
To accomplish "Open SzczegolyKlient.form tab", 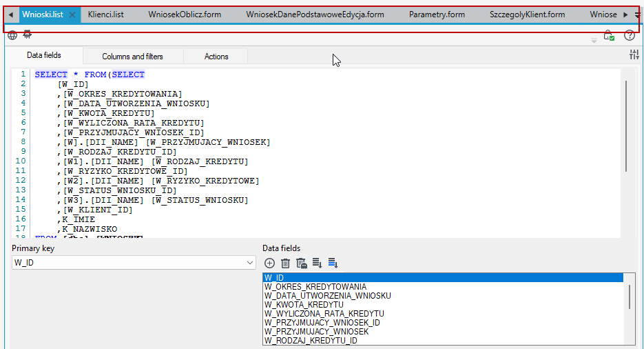I will (x=527, y=14).
